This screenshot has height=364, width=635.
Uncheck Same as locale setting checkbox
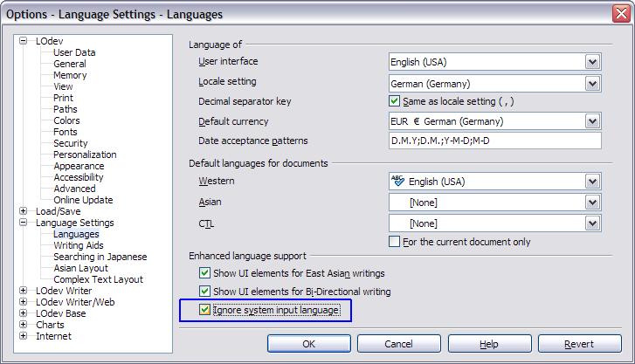pos(394,100)
